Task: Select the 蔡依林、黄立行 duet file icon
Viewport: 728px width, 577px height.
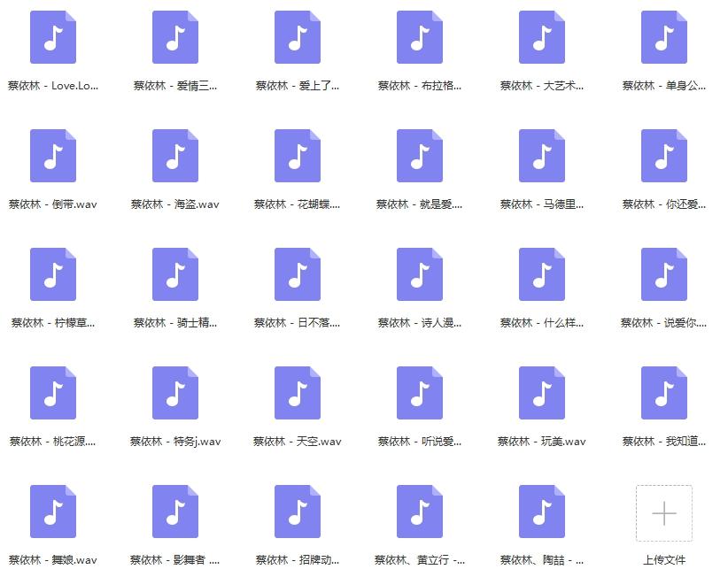Action: click(420, 512)
